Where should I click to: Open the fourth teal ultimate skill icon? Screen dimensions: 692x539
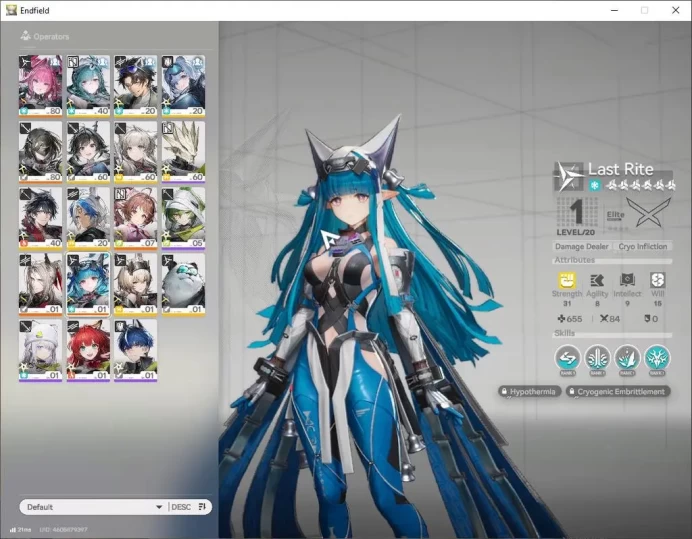click(x=657, y=358)
